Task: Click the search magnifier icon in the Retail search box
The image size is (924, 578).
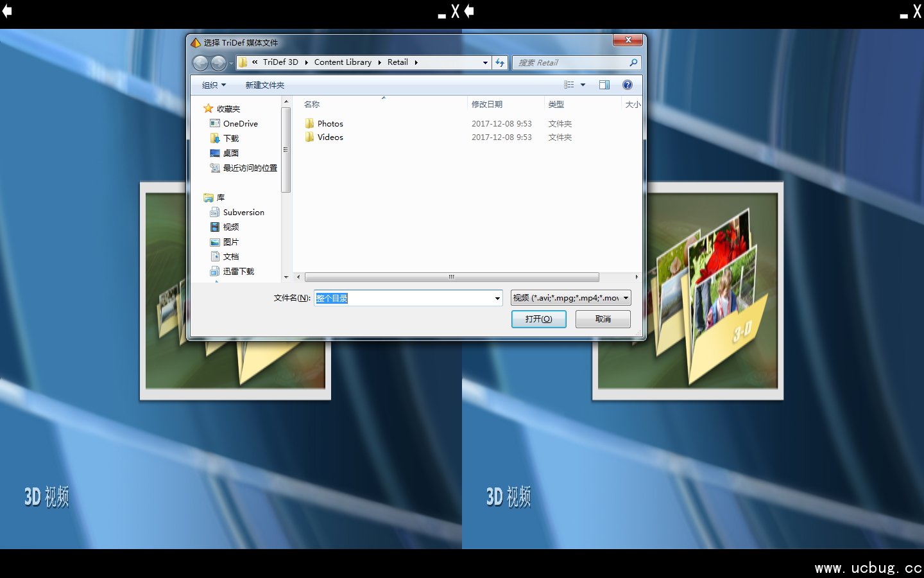Action: 633,63
